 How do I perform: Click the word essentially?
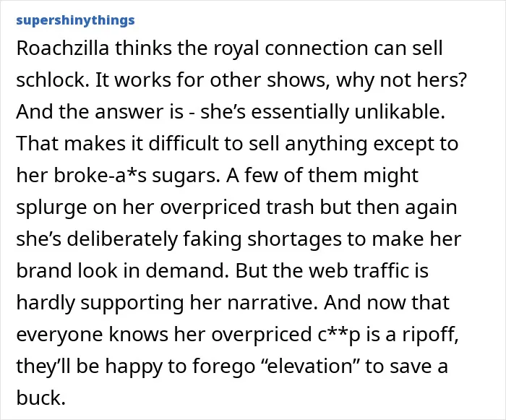pyautogui.click(x=300, y=112)
